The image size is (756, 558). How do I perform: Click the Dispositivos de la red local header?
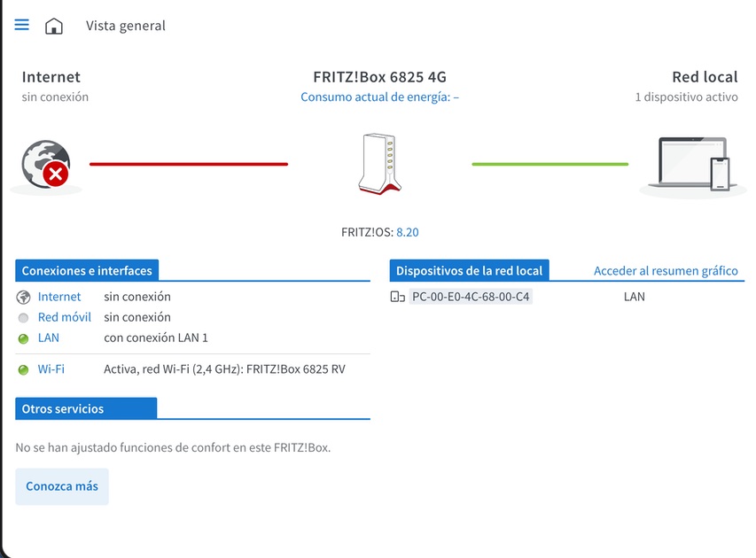click(x=469, y=271)
